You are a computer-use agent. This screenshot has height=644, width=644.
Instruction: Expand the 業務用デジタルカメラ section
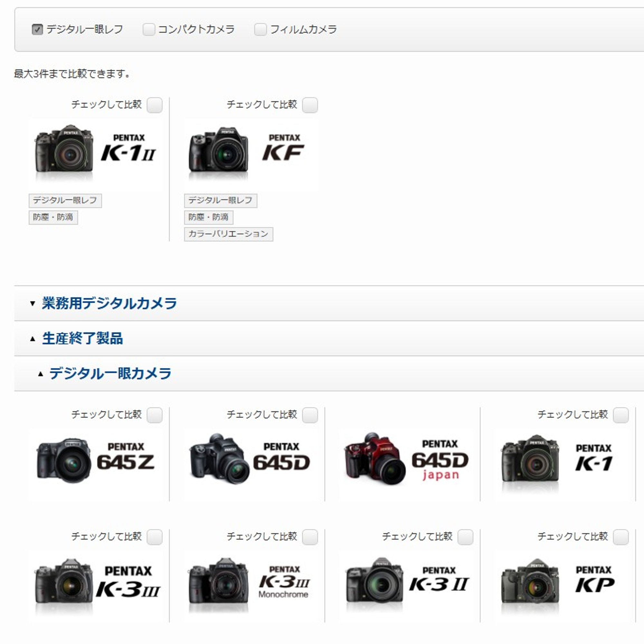click(32, 303)
